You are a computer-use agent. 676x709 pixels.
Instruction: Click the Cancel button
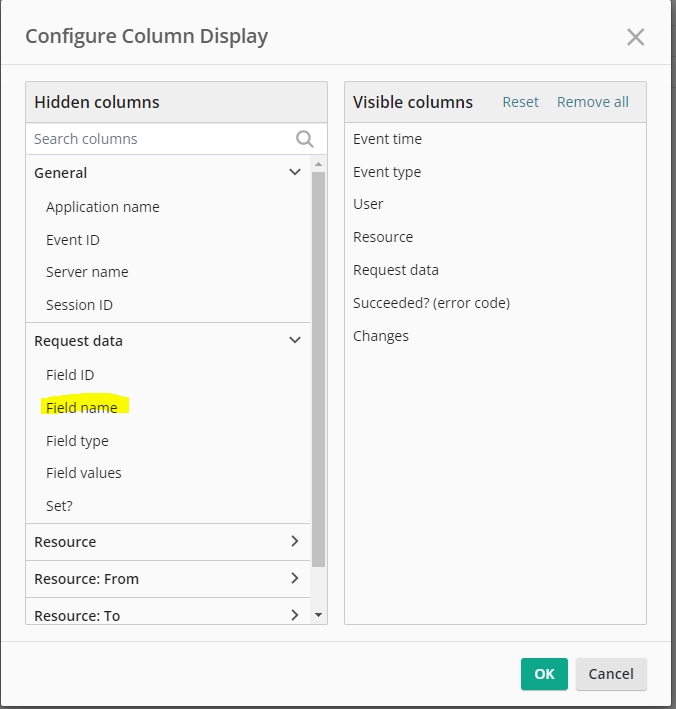[611, 674]
